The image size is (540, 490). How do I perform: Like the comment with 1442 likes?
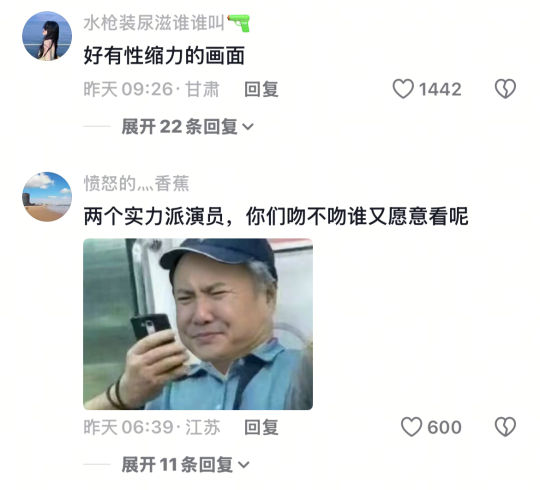pos(403,89)
